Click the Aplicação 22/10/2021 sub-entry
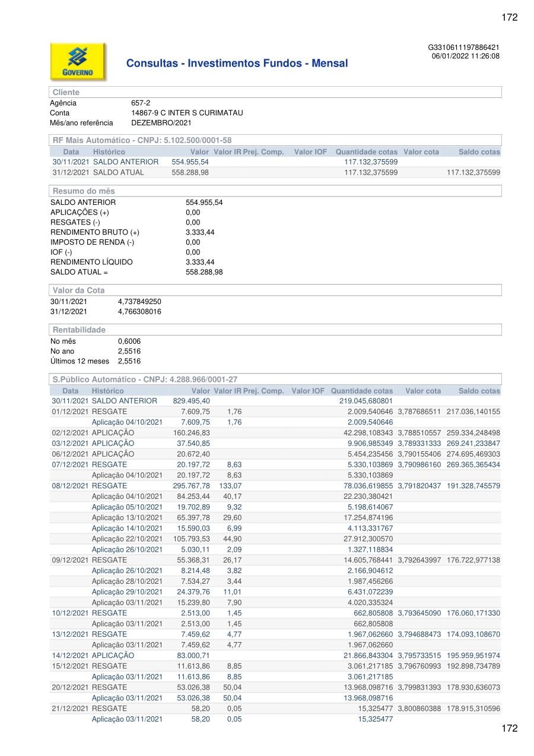534x756 pixels. [x=126, y=539]
